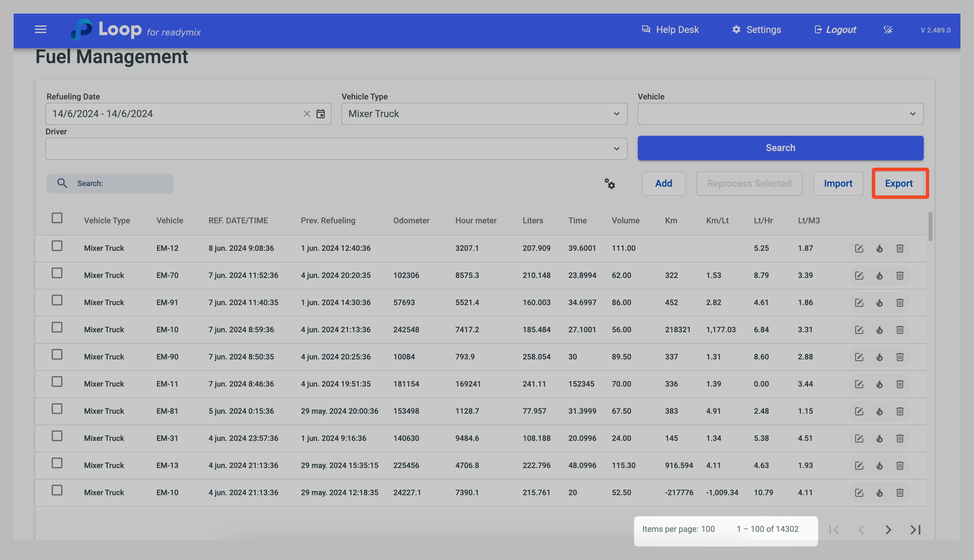The width and height of the screenshot is (974, 560).
Task: Jump to last page of results
Action: point(915,529)
